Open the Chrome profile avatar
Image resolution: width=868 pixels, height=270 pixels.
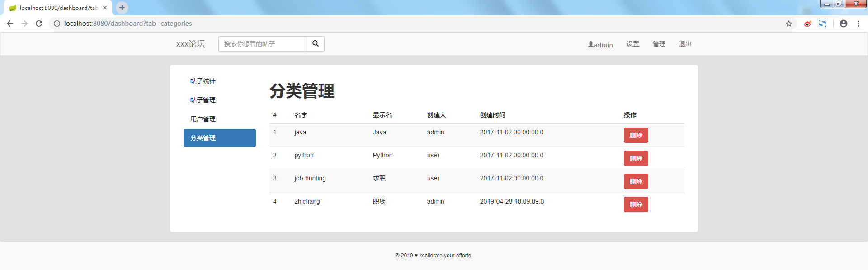point(844,24)
